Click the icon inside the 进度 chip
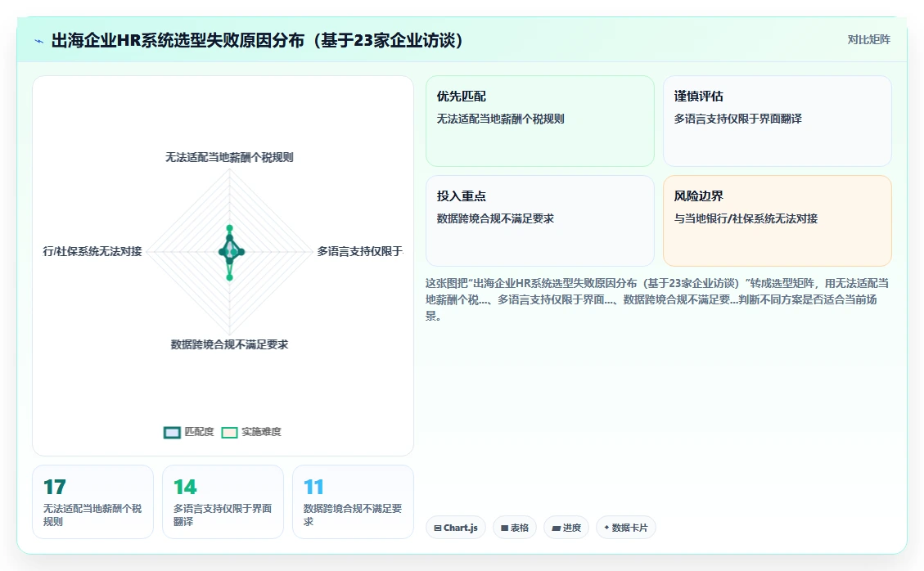This screenshot has height=571, width=924. (556, 528)
